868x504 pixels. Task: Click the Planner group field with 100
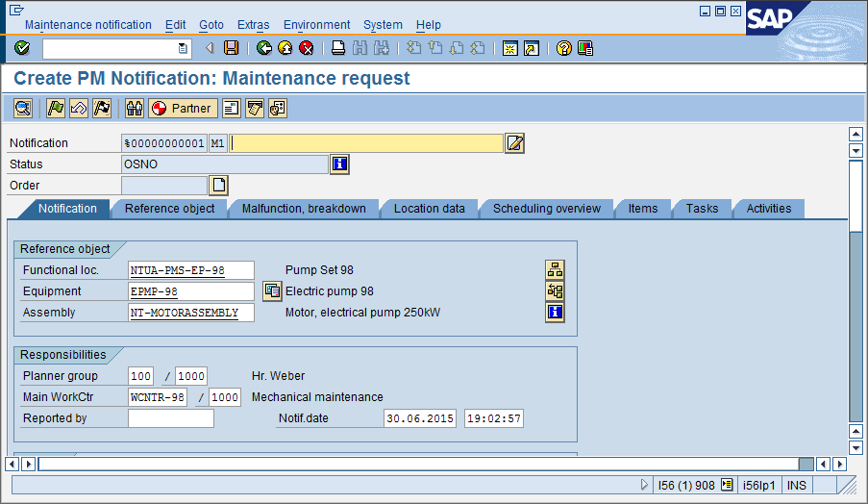[x=140, y=376]
